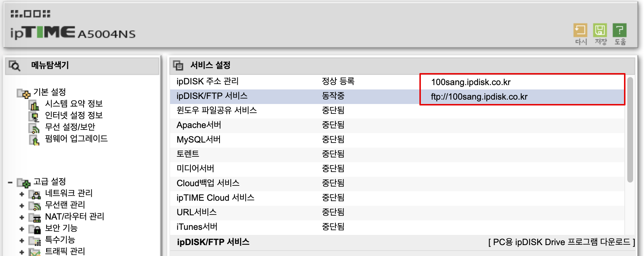Select 고급 설정 tree label
Image resolution: width=644 pixels, height=256 pixels.
pos(49,181)
